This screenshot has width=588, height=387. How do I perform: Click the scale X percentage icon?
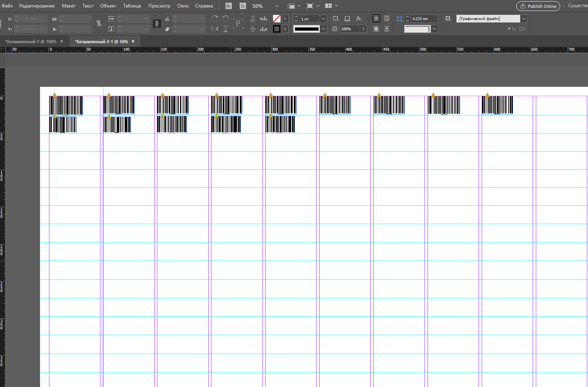pos(111,18)
